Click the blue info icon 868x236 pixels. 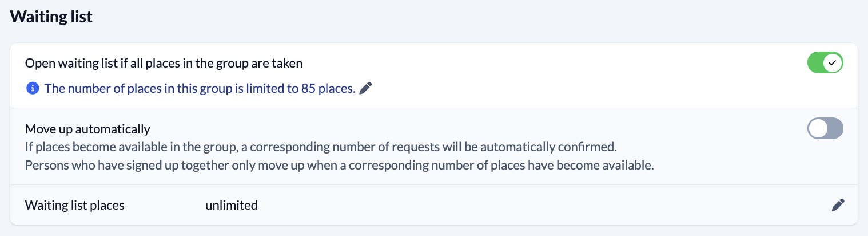coord(33,89)
